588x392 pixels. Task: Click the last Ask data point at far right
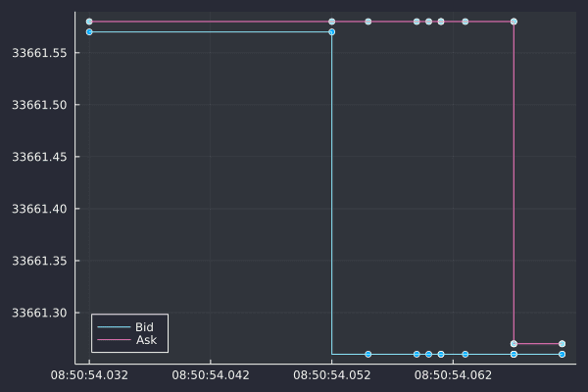562,344
